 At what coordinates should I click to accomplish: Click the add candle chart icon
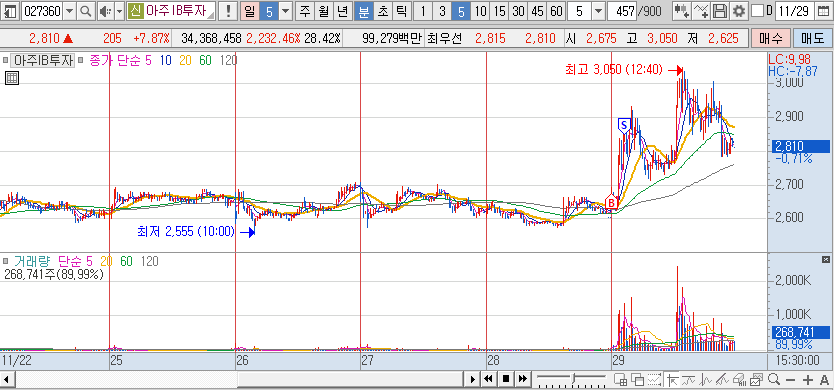point(681,11)
